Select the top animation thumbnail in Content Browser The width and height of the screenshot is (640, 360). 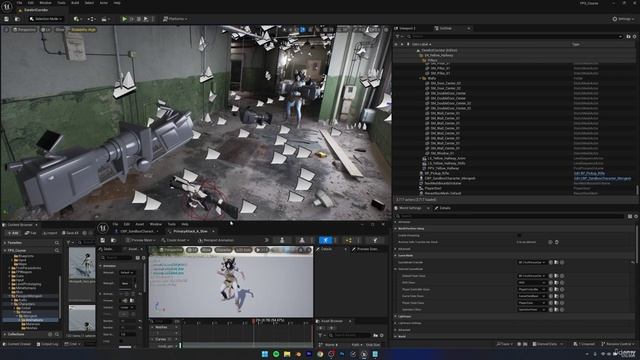pyautogui.click(x=82, y=263)
